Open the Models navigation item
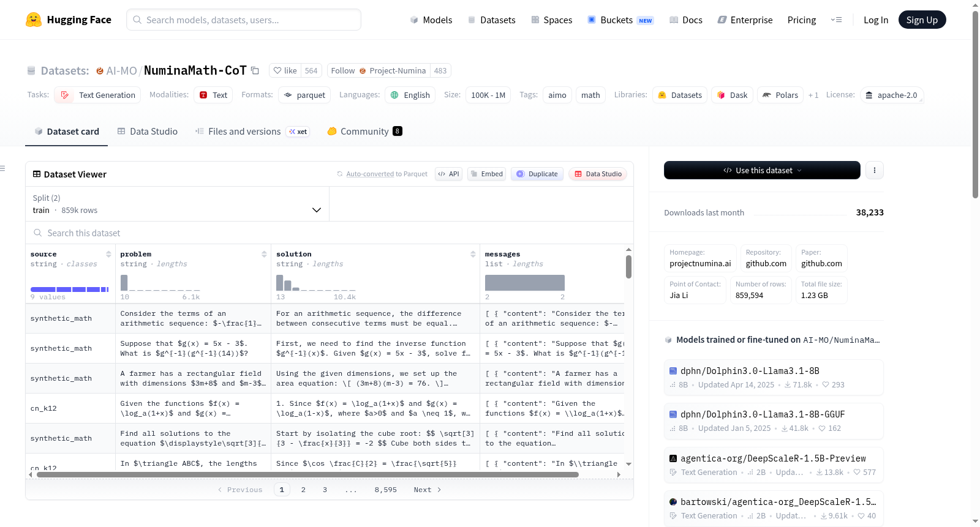 pos(431,20)
